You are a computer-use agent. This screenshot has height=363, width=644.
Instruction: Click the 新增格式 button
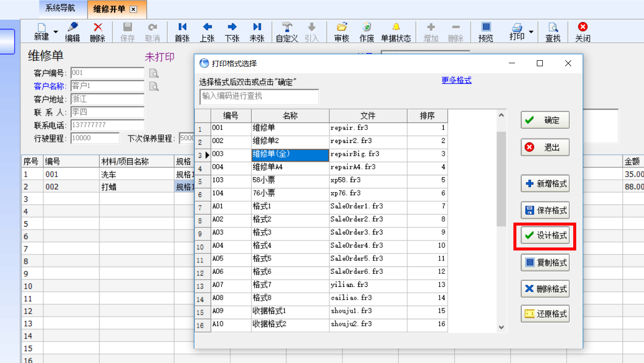[545, 184]
